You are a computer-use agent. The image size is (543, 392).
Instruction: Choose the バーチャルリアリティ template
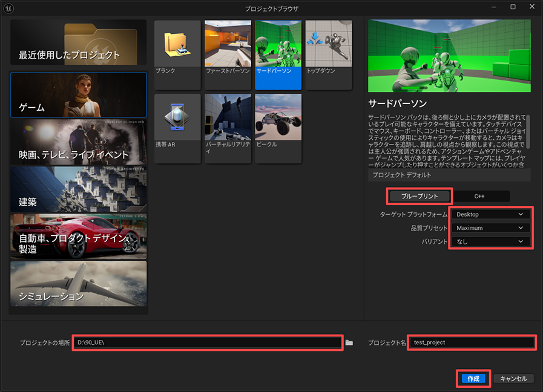[228, 128]
